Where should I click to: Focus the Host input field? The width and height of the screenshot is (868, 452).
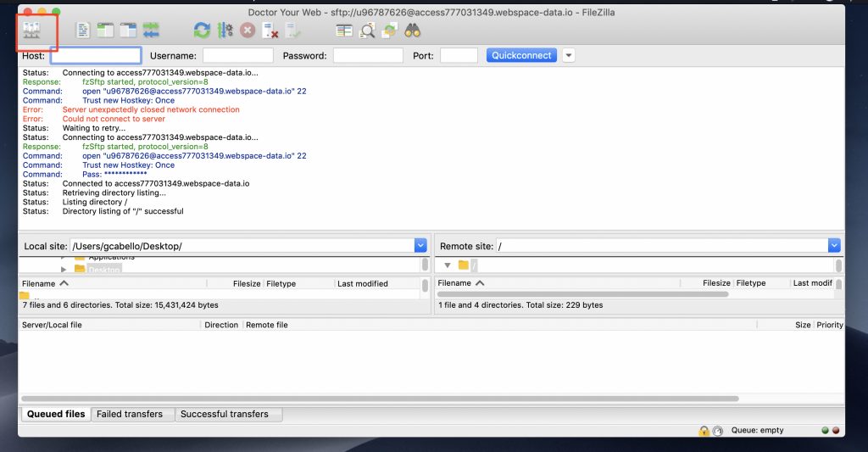96,55
